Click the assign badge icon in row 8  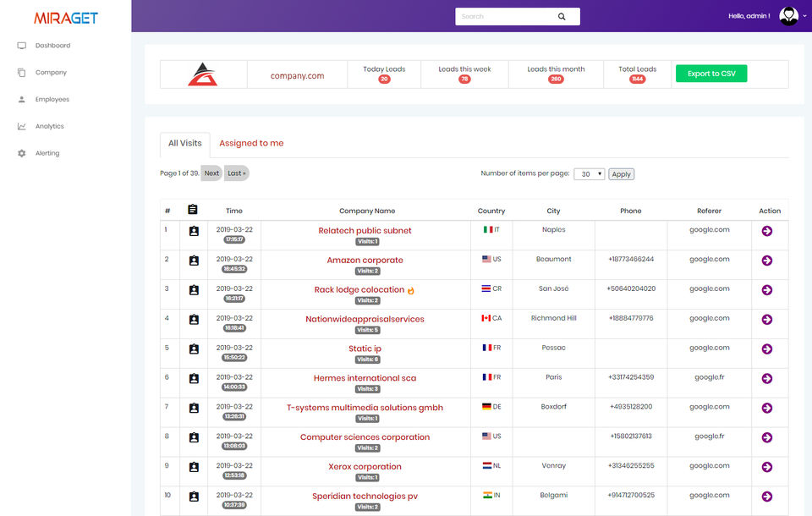[194, 438]
